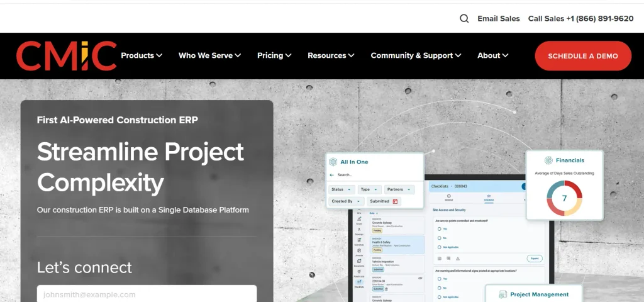Click the email address input field
The width and height of the screenshot is (644, 302).
pos(147,294)
